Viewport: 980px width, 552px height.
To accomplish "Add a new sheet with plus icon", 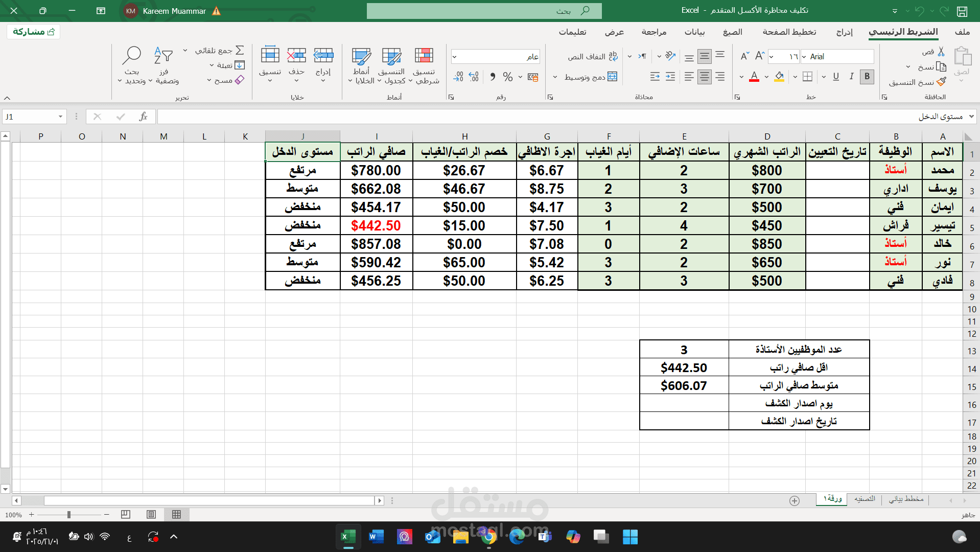I will click(x=795, y=501).
